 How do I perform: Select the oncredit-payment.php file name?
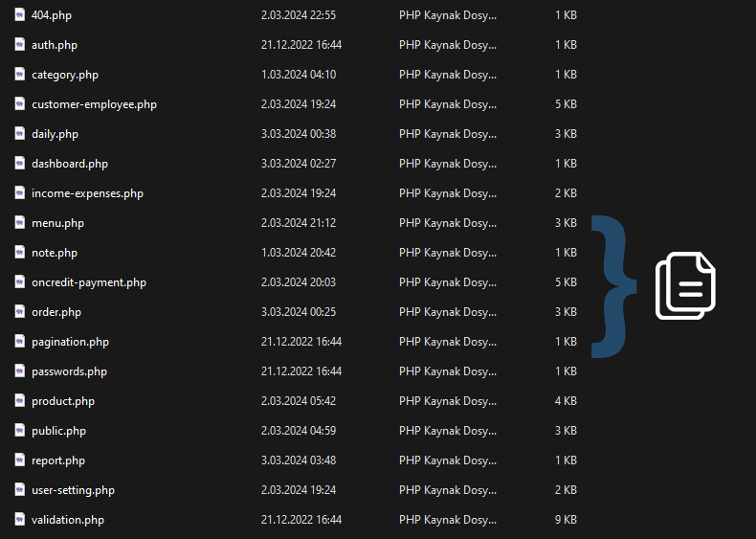tap(89, 282)
